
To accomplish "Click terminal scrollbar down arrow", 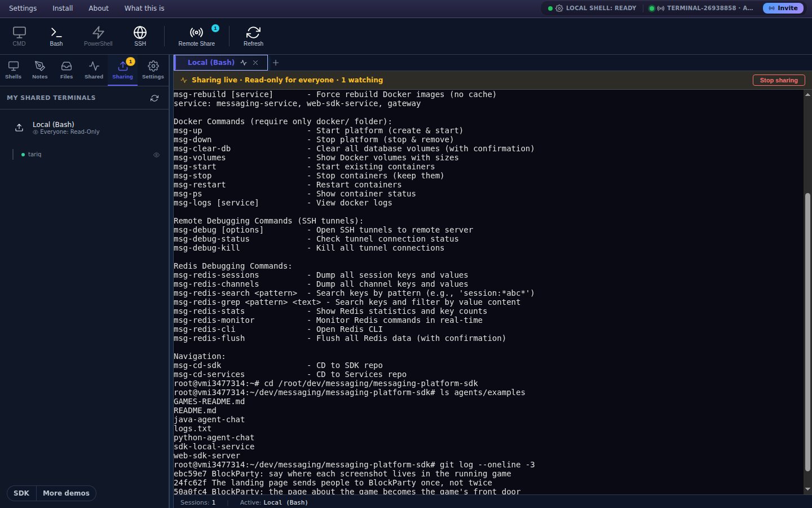I will coord(807,489).
